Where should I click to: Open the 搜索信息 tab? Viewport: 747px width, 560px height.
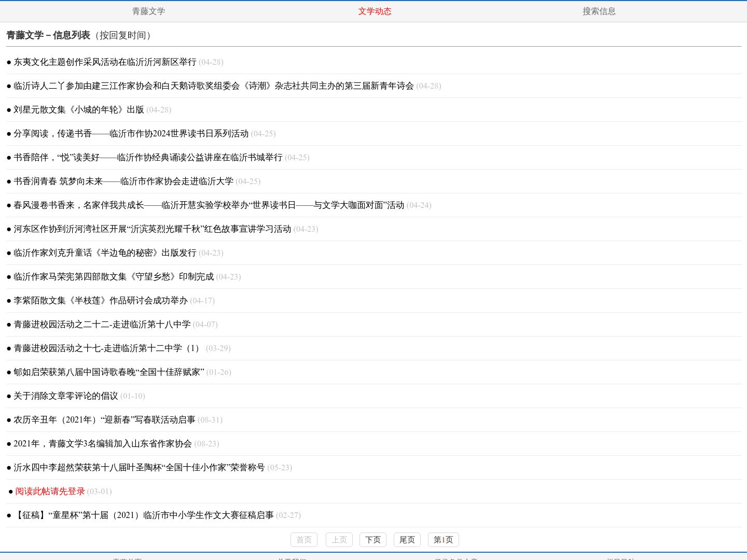(x=599, y=11)
